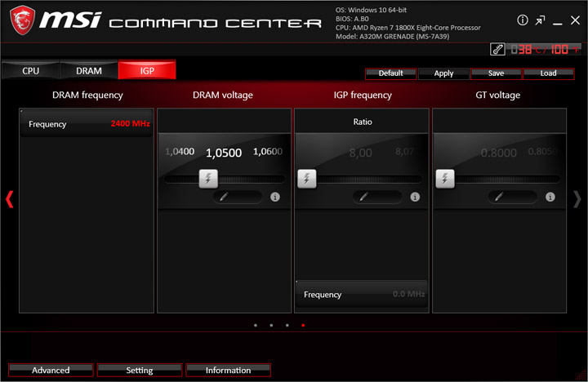Open GT voltage info icon
The width and height of the screenshot is (588, 382).
550,197
